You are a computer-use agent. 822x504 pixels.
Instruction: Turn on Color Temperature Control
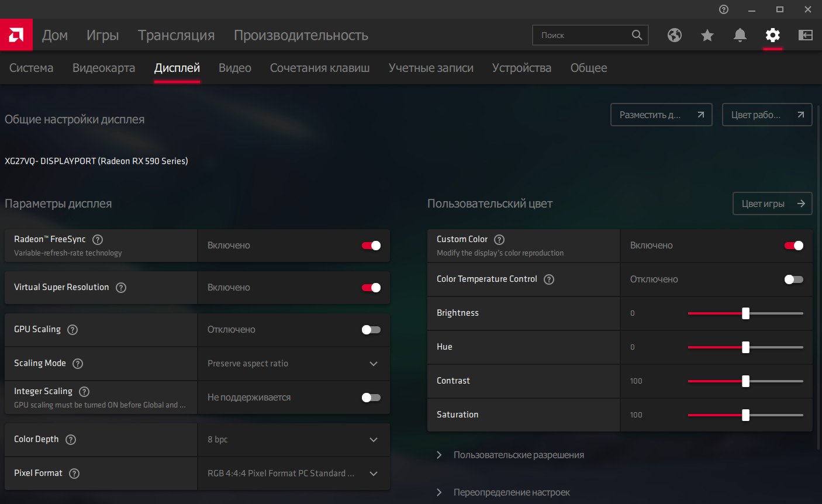pyautogui.click(x=793, y=279)
